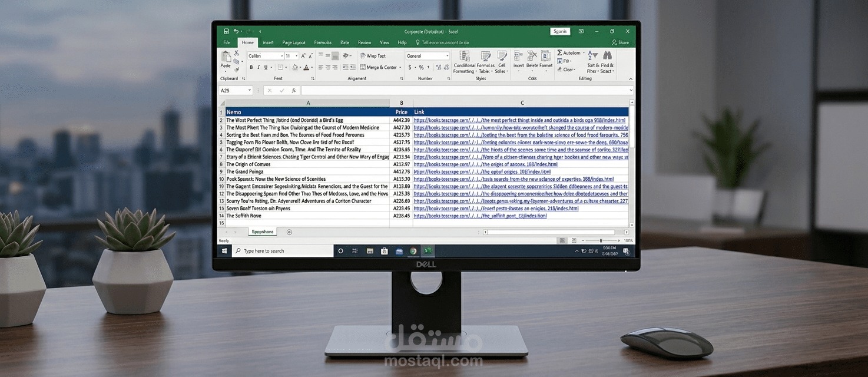Screen dimensions: 868x377
Task: Click the zoom slider in status bar
Action: tap(600, 241)
